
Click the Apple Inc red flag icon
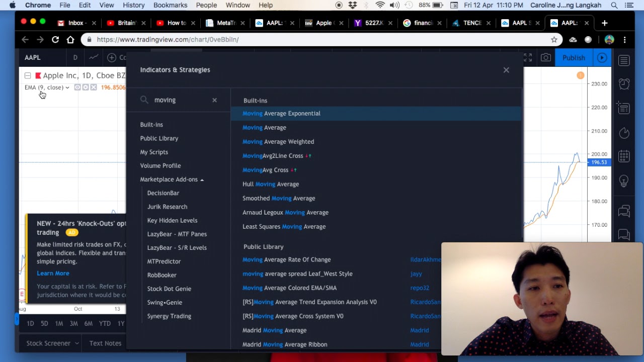[38, 76]
